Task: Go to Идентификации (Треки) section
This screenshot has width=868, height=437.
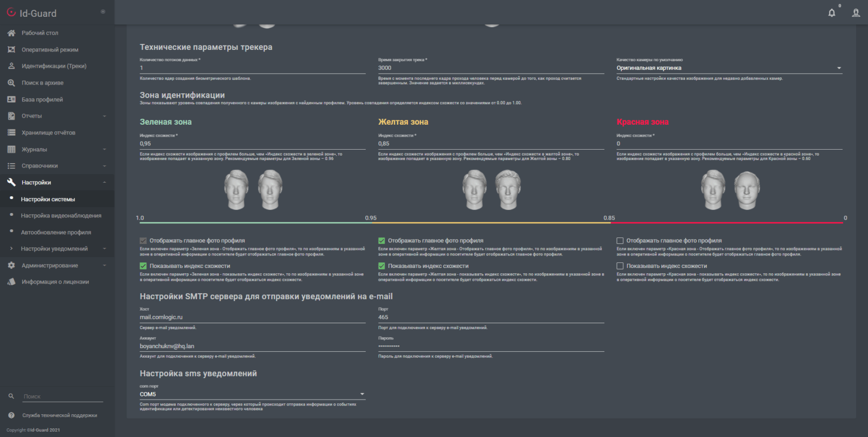Action: click(x=54, y=66)
